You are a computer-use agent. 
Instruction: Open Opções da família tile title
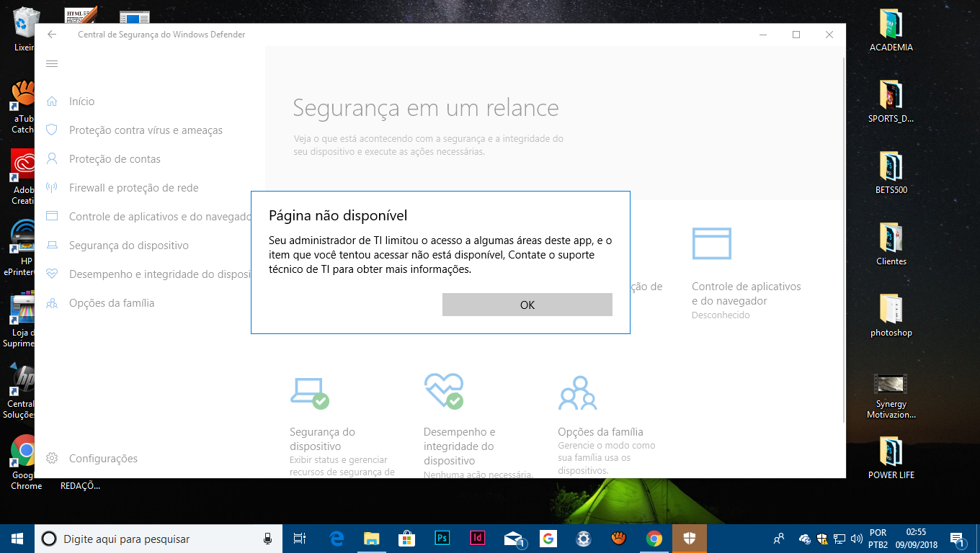pyautogui.click(x=600, y=432)
